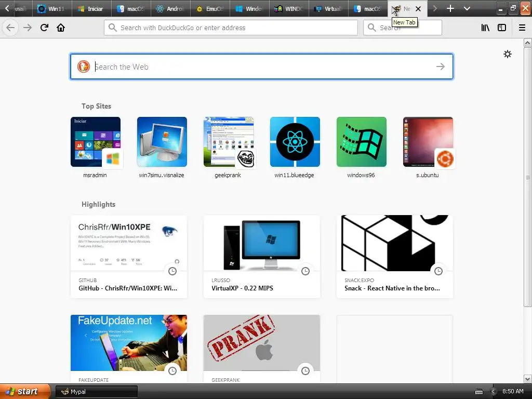
Task: Select the first macOS tab
Action: coord(131,8)
